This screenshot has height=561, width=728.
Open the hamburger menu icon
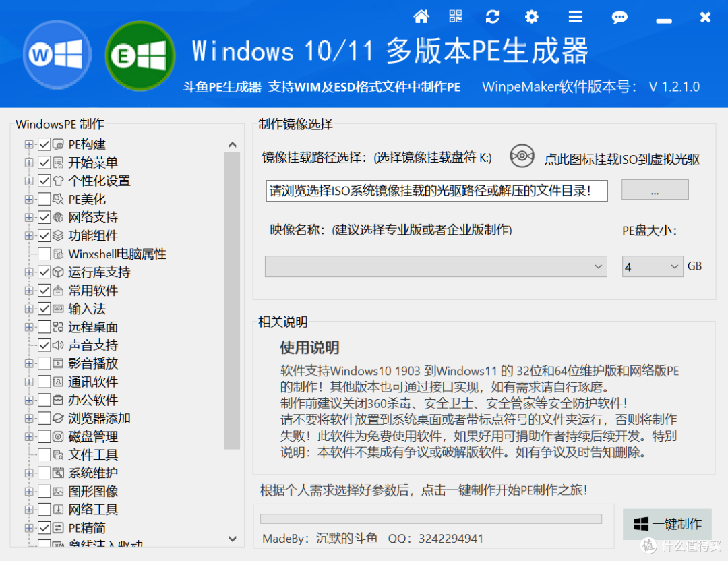pos(575,17)
